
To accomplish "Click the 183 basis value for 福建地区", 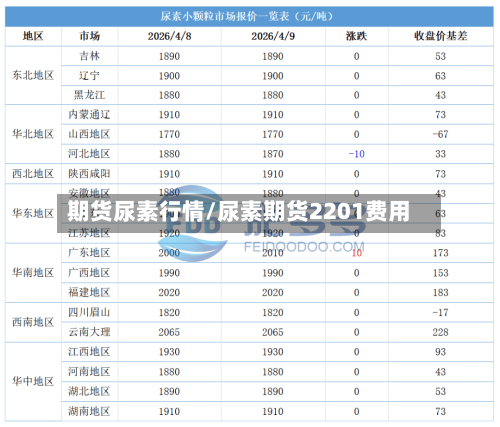I will pos(440,293).
